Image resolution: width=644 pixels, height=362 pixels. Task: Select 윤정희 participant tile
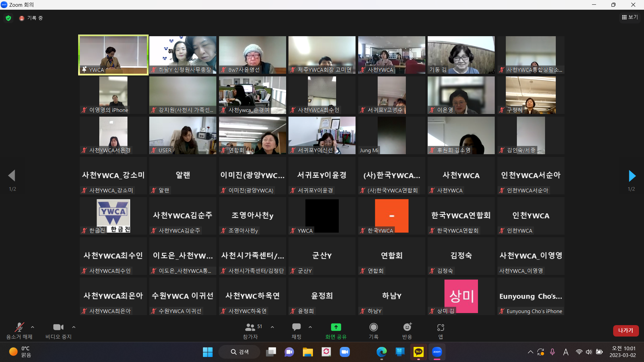pyautogui.click(x=322, y=296)
